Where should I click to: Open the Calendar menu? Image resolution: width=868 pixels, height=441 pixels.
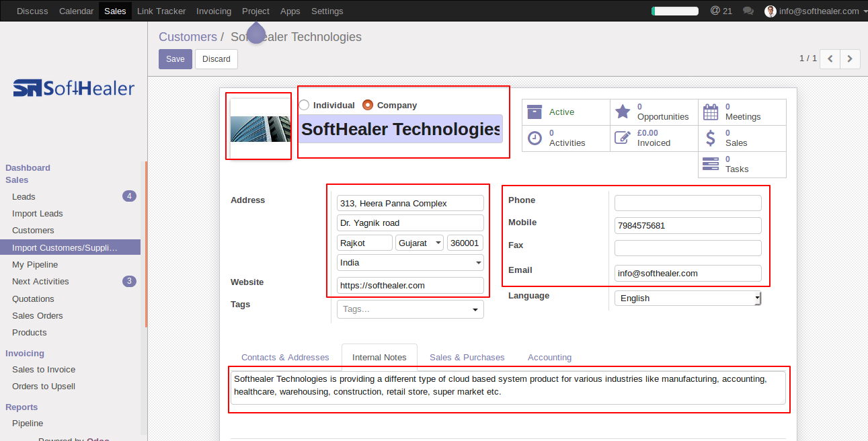tap(76, 11)
